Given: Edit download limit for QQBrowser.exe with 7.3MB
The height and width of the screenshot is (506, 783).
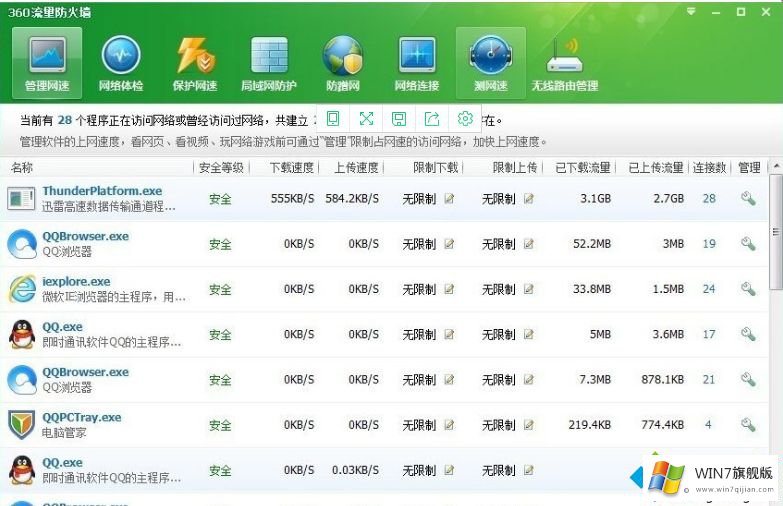Looking at the screenshot, I should click(x=449, y=380).
